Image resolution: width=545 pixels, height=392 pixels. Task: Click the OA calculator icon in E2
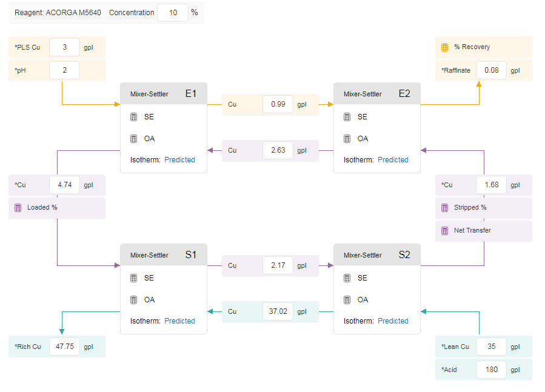(x=347, y=139)
